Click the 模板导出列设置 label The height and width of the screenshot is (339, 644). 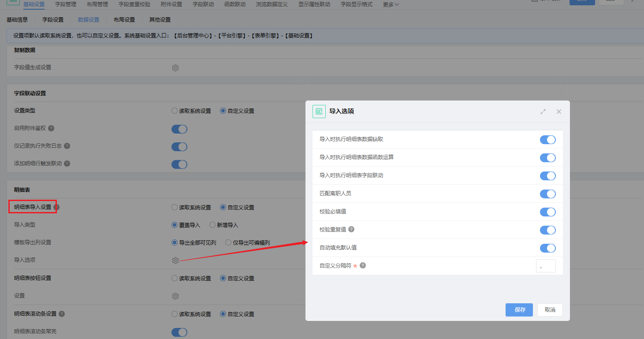click(x=33, y=242)
